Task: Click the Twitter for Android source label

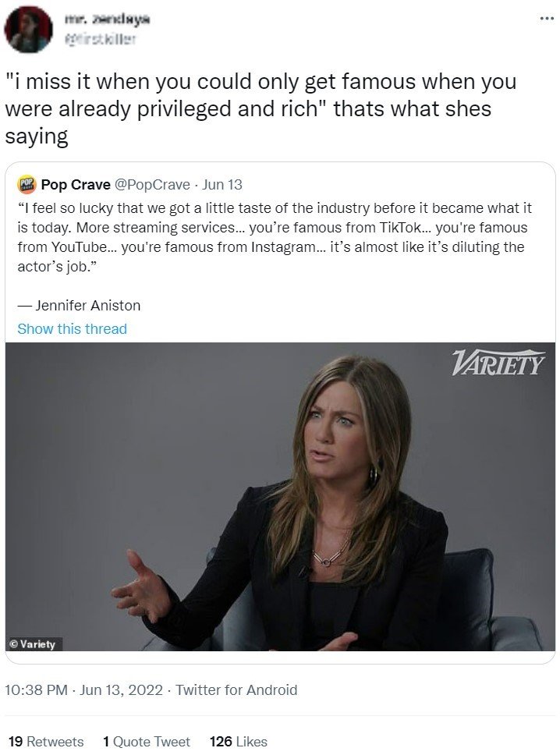Action: (236, 689)
